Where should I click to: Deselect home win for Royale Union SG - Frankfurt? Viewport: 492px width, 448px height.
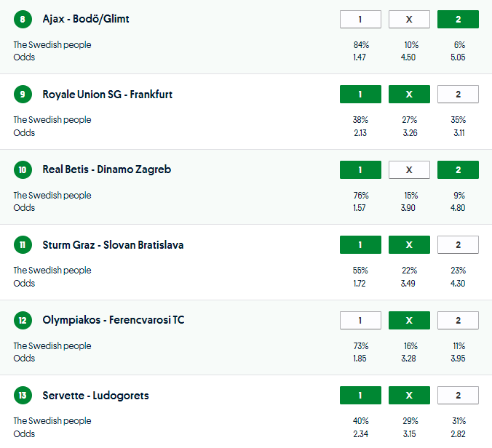[x=360, y=95]
